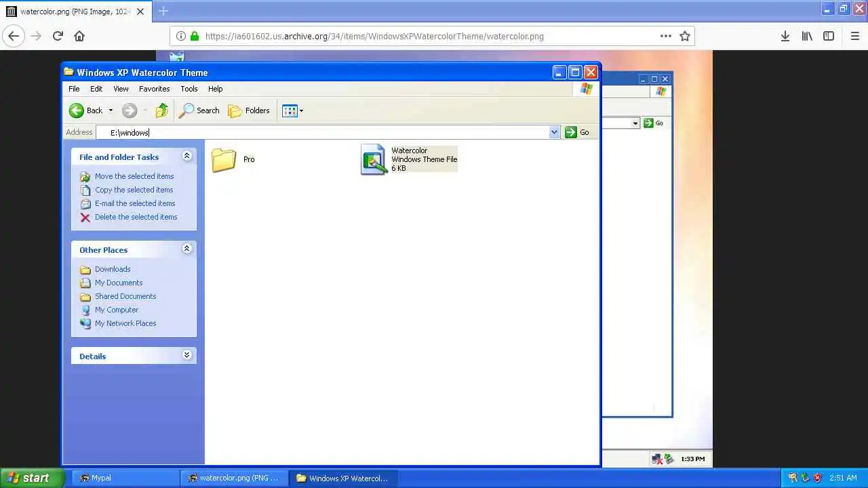Switch to Windows XP Watercol... taskbar button
Image resolution: width=868 pixels, height=488 pixels.
tap(343, 478)
